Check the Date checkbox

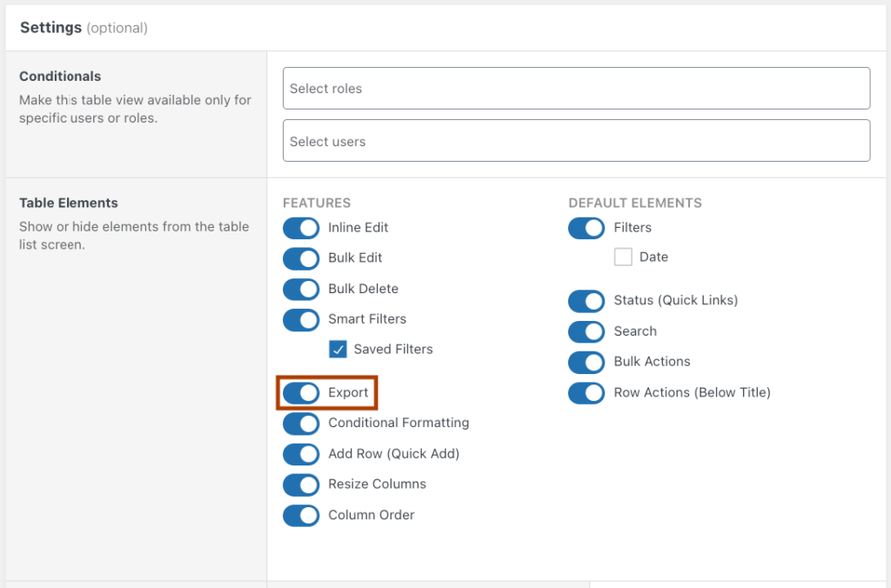pyautogui.click(x=623, y=257)
